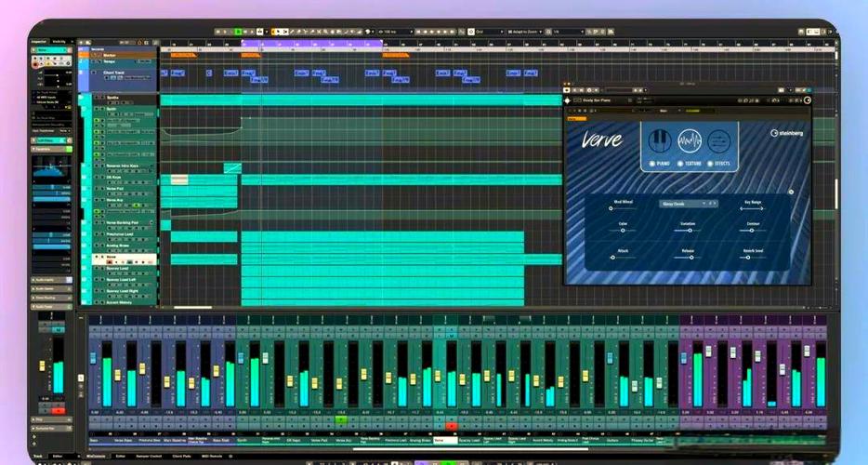Viewport: 868px width, 465px height.
Task: Switch to the MixConsole tab
Action: tap(97, 456)
